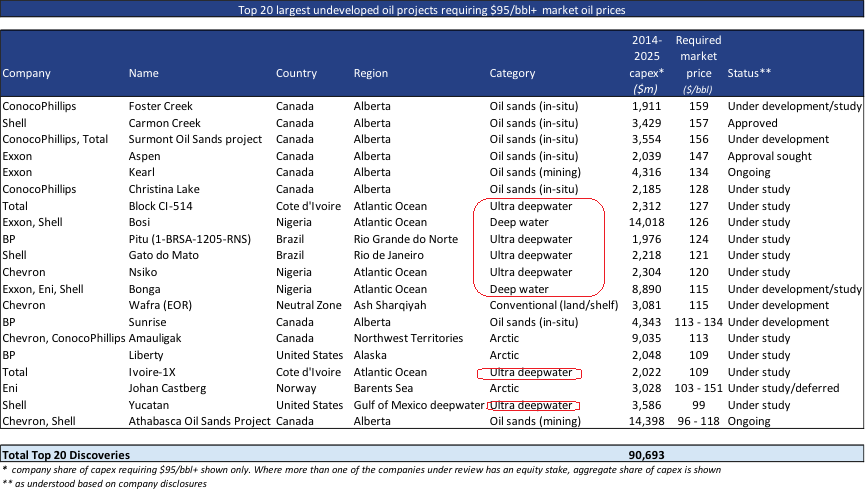The width and height of the screenshot is (865, 490).
Task: Click the Sunrise project name
Action: tap(147, 322)
